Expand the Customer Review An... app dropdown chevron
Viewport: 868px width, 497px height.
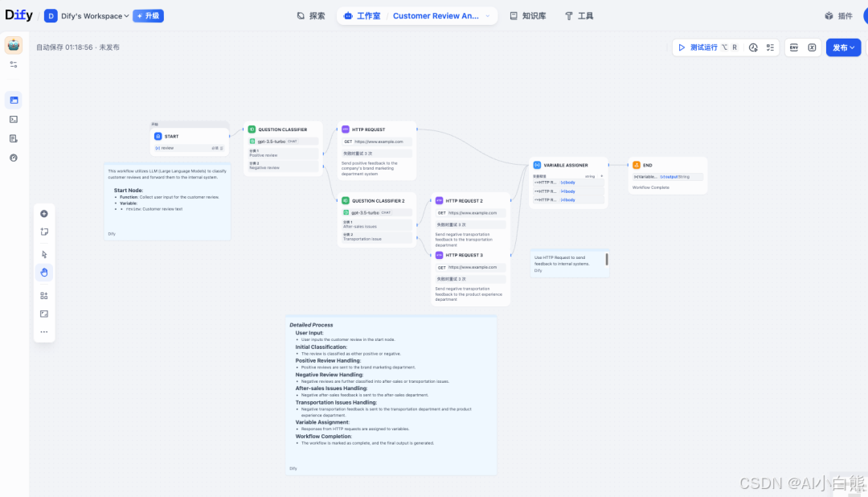(488, 16)
